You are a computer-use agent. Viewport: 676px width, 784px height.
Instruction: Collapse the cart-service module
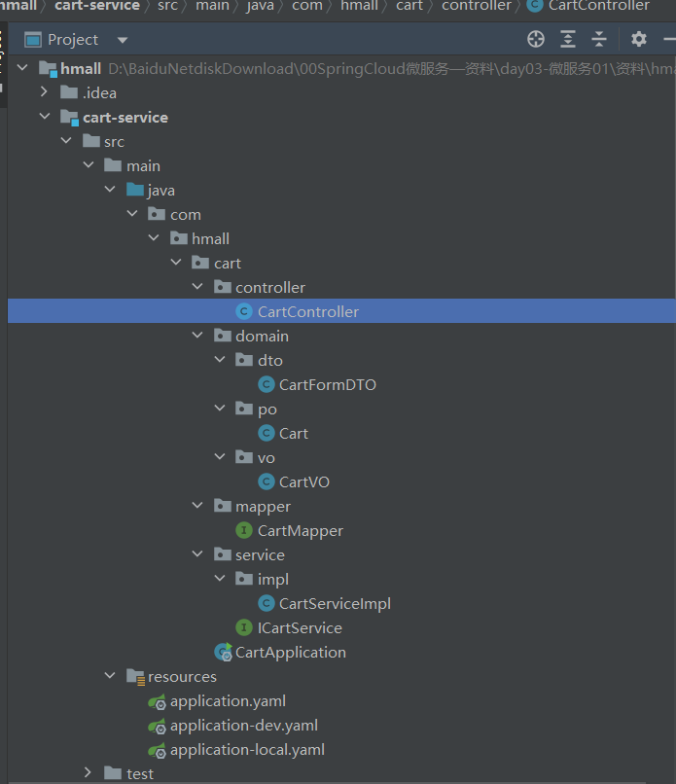pyautogui.click(x=45, y=116)
